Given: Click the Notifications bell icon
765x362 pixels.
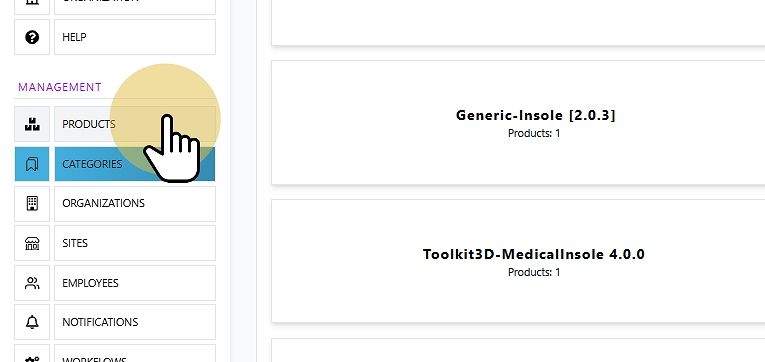Looking at the screenshot, I should [32, 322].
